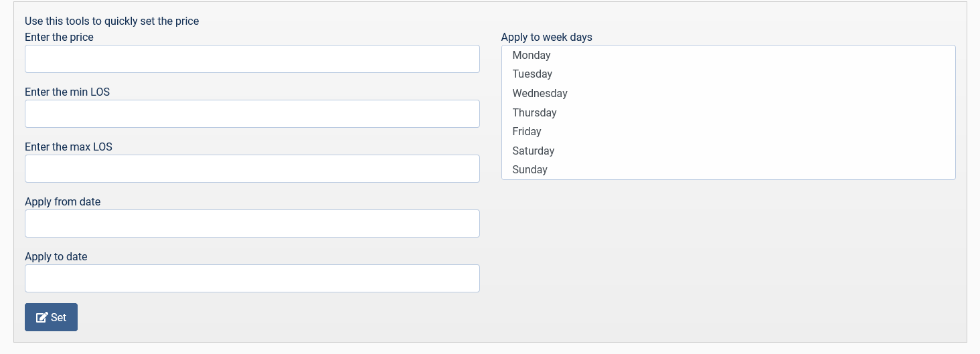Pick Sunday in the week days list
This screenshot has height=354, width=980.
(530, 170)
